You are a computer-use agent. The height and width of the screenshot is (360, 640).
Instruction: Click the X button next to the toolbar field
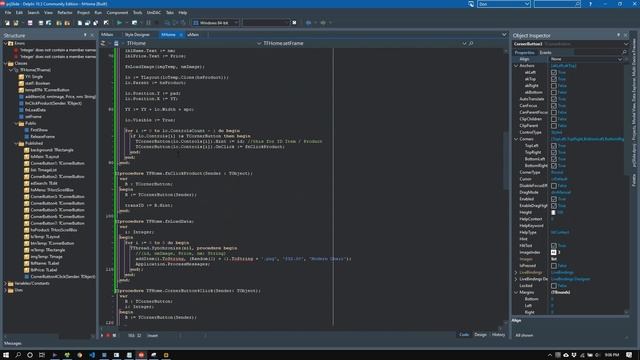click(294, 23)
